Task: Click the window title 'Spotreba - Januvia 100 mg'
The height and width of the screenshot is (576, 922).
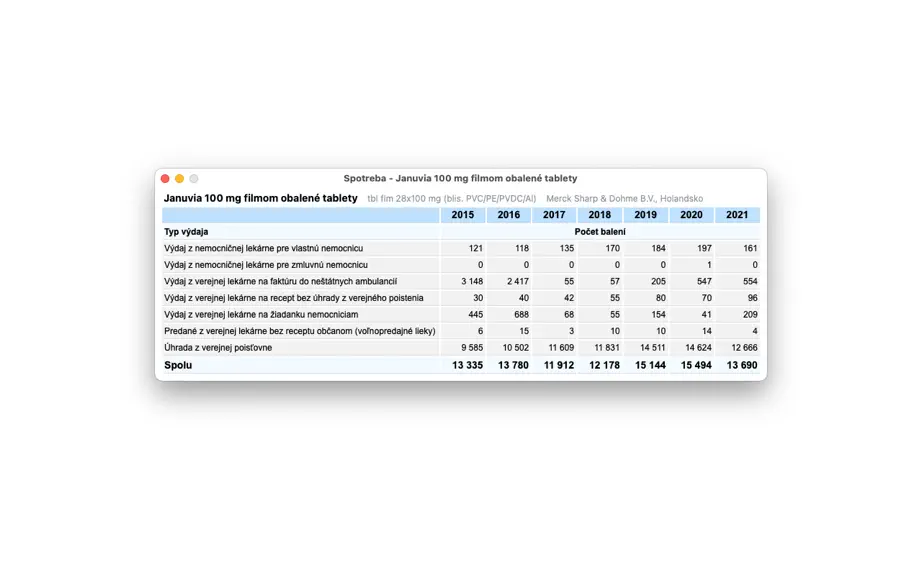Action: (x=460, y=178)
